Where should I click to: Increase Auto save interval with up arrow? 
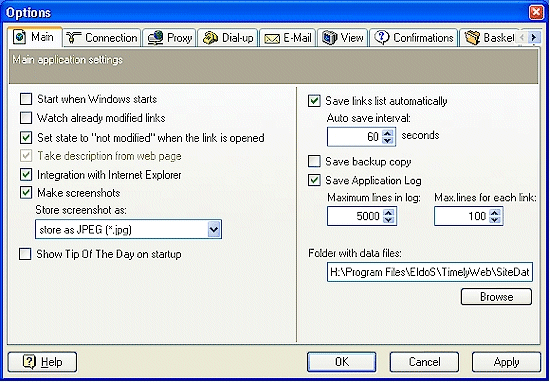tap(388, 133)
